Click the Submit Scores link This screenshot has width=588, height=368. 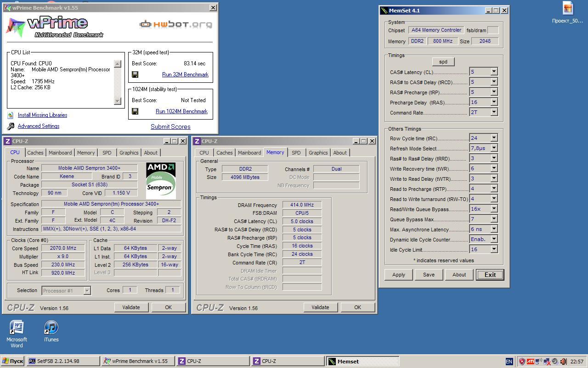coord(170,126)
